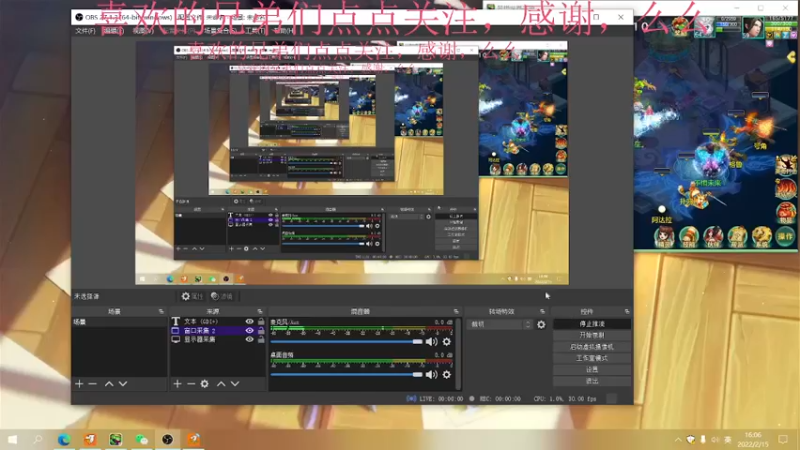Toggle visibility of 显示器采集 source
The height and width of the screenshot is (450, 800).
tap(249, 339)
